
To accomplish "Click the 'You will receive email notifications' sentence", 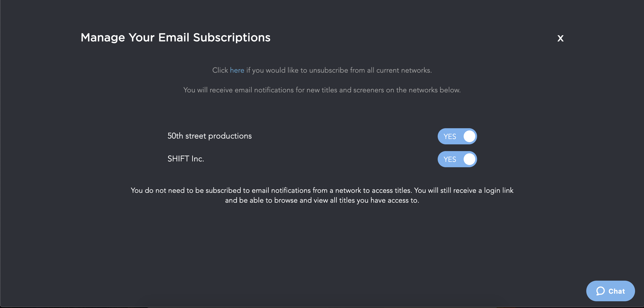I will [322, 90].
